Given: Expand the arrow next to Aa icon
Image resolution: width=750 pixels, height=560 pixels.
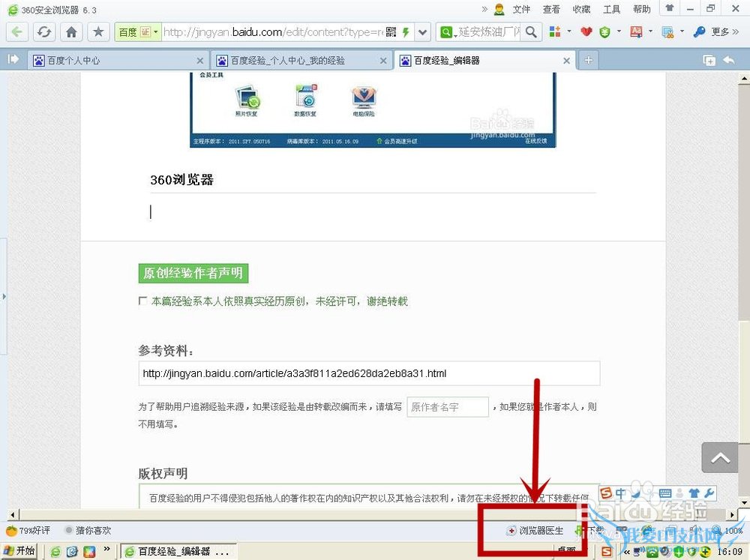Looking at the screenshot, I should (650, 31).
